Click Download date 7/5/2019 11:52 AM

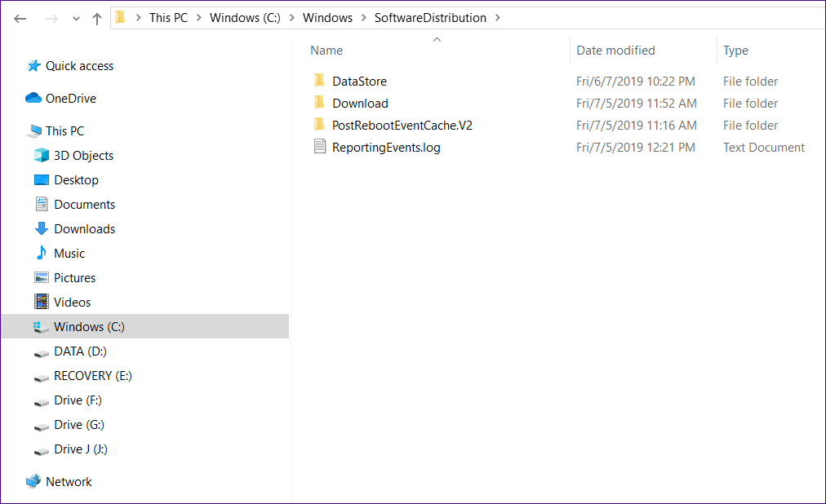(x=637, y=104)
